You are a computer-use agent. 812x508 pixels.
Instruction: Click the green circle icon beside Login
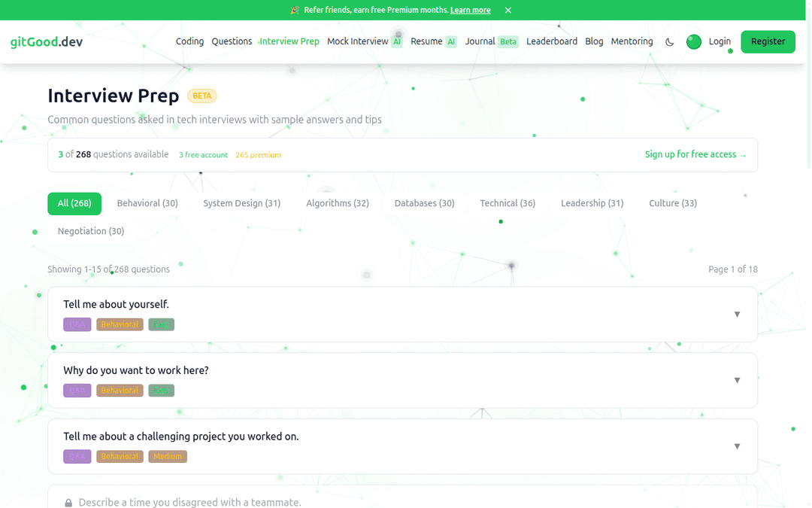point(693,42)
